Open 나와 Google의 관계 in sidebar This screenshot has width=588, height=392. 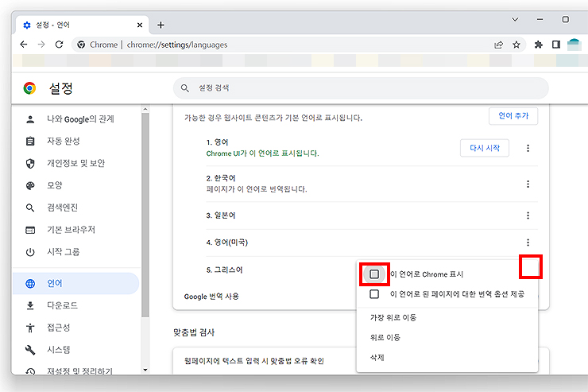coord(80,119)
